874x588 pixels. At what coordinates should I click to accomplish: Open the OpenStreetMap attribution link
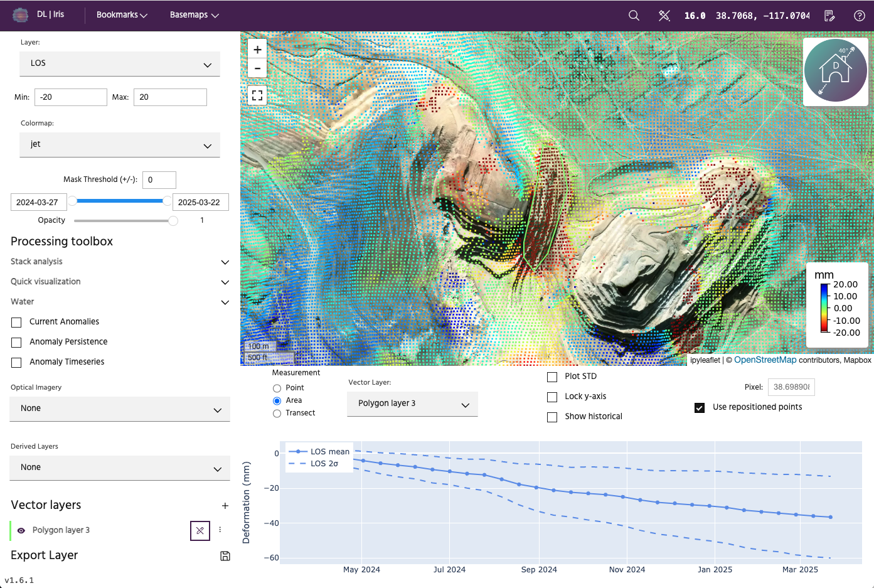pos(765,360)
